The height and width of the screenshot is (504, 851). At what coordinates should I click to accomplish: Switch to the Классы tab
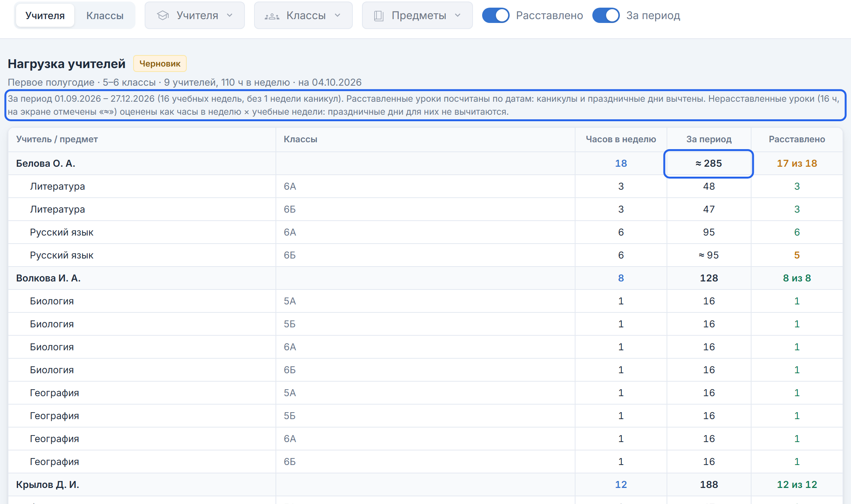[105, 15]
